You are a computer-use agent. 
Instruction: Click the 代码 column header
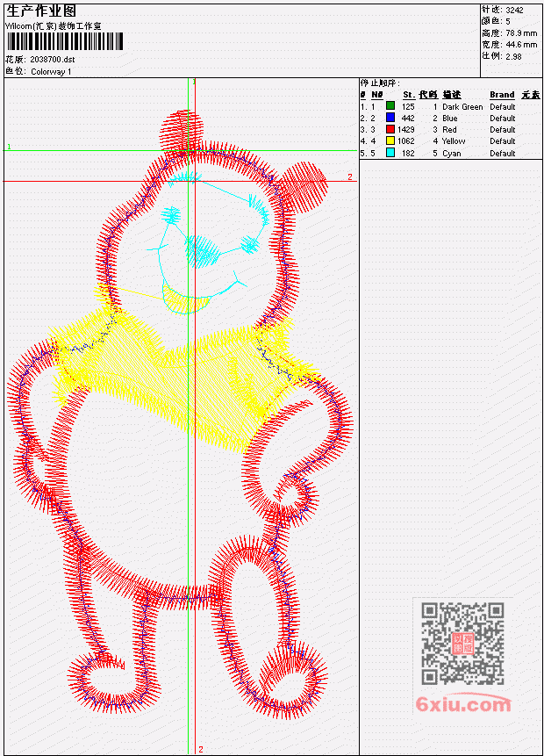coord(428,95)
